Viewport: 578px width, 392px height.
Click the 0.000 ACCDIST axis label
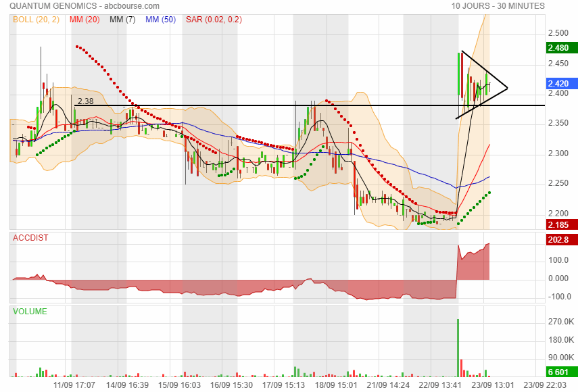point(558,278)
